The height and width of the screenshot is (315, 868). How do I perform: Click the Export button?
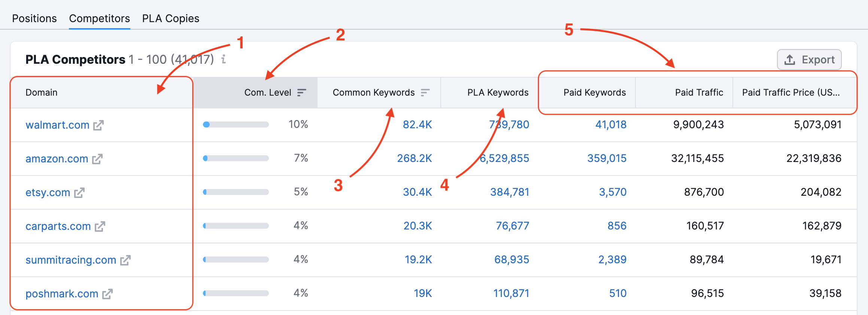click(809, 60)
